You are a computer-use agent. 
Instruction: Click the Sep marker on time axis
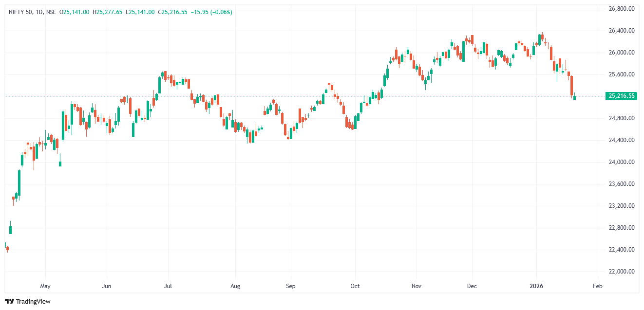(290, 286)
